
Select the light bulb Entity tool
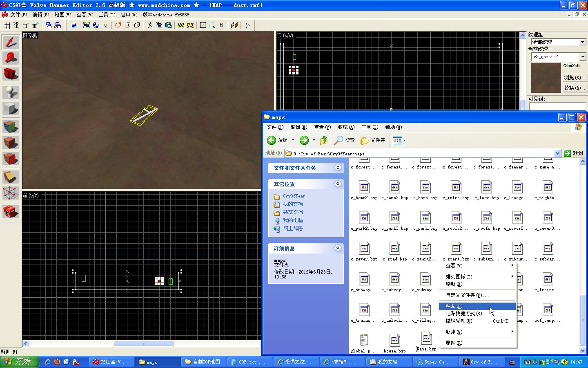click(x=11, y=92)
